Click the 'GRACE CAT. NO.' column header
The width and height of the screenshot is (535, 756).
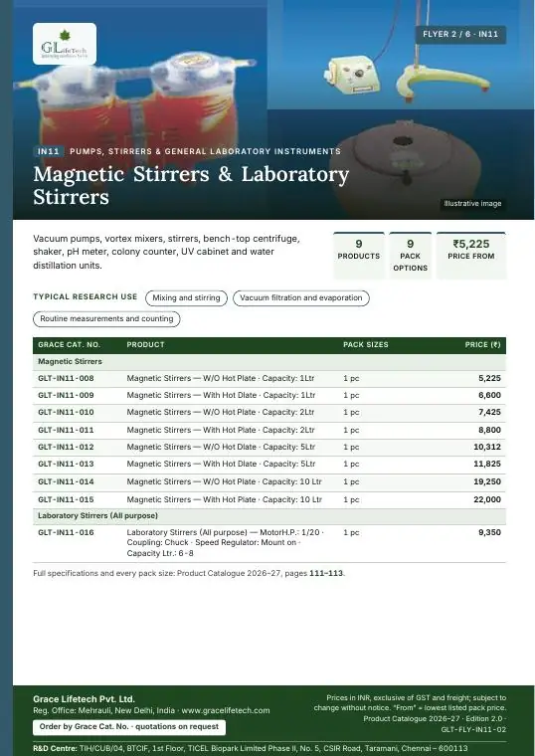click(69, 345)
